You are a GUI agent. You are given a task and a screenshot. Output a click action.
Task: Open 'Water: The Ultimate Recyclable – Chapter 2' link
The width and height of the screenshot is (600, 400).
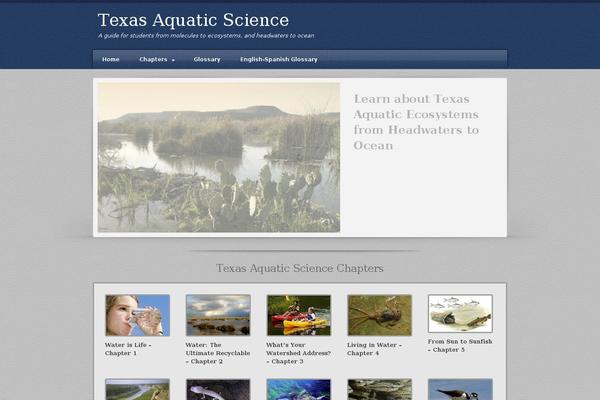[x=218, y=353]
